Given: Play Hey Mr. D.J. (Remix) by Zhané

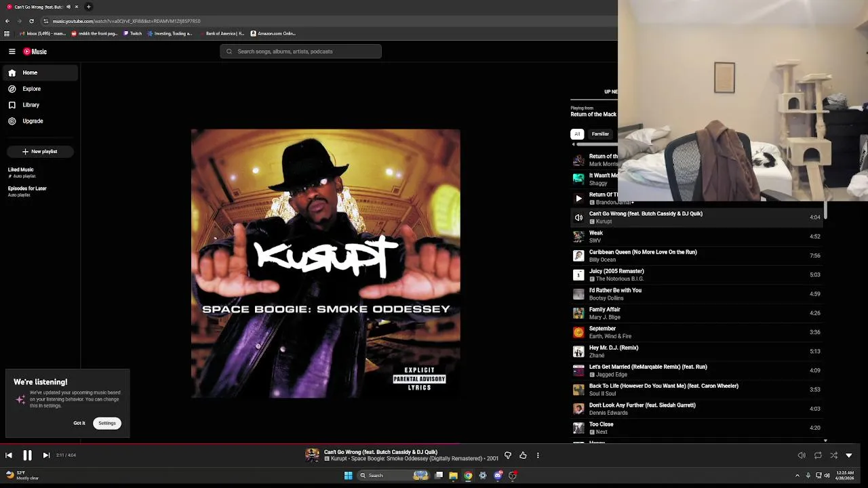Looking at the screenshot, I should [698, 351].
